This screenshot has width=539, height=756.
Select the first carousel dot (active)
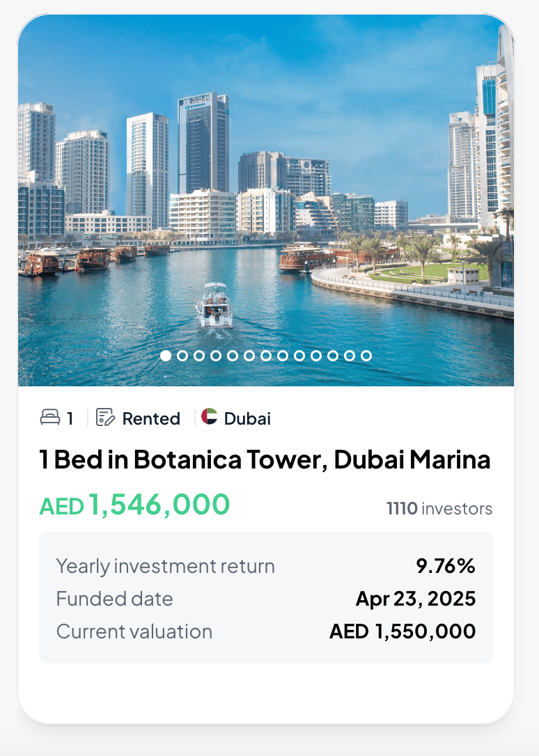(x=166, y=356)
